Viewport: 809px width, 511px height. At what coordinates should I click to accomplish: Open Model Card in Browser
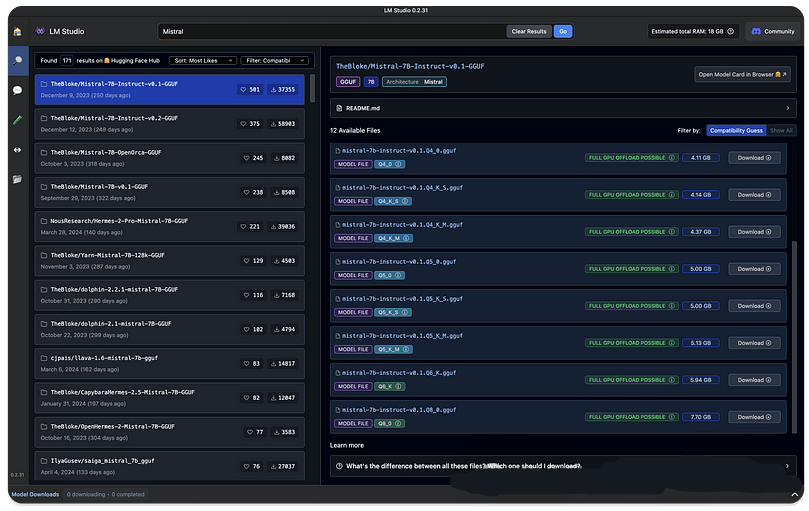point(742,74)
